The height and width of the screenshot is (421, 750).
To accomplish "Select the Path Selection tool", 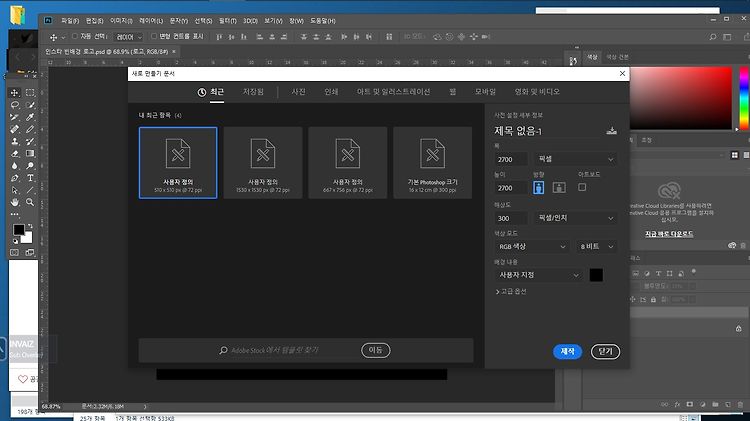I will 15,190.
